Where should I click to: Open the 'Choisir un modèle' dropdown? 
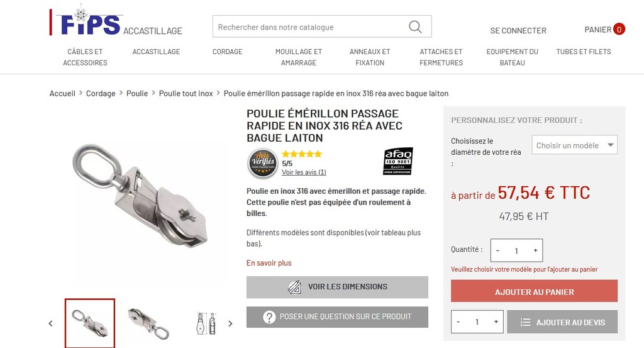tap(574, 145)
